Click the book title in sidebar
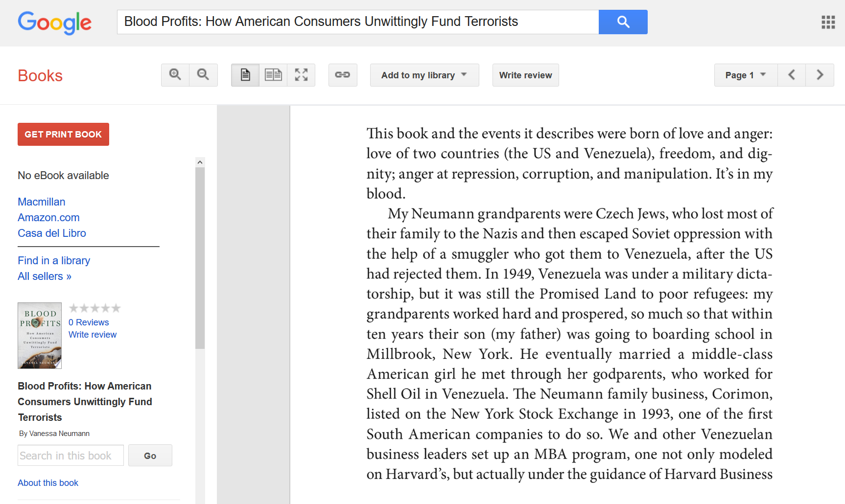The width and height of the screenshot is (845, 504). click(x=85, y=402)
